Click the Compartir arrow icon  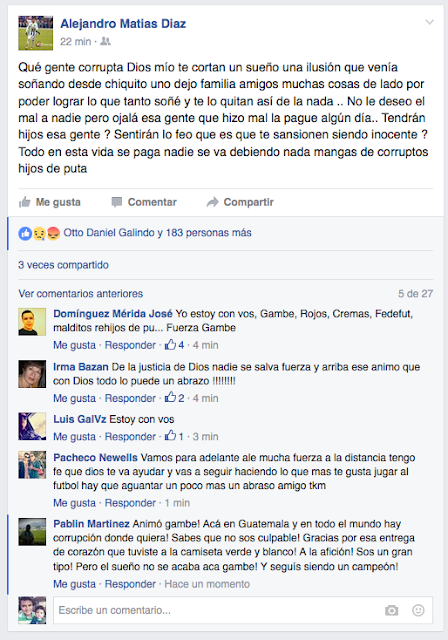(213, 202)
